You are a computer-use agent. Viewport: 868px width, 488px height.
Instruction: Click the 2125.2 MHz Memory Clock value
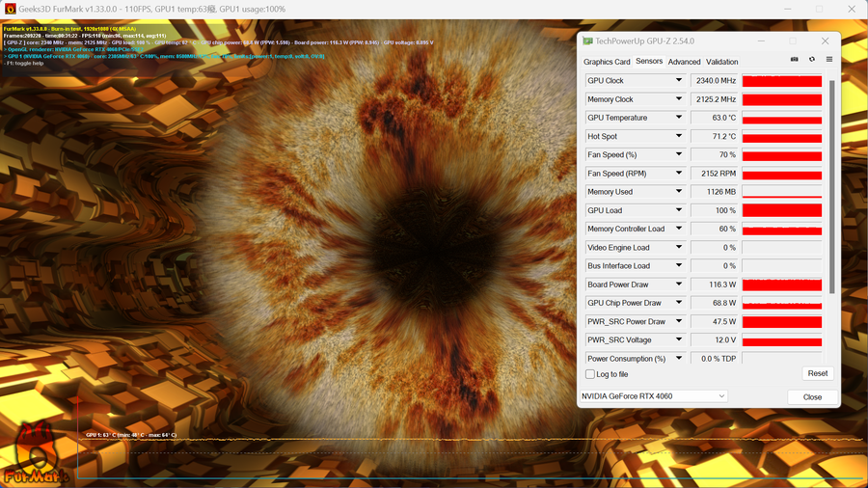(713, 99)
